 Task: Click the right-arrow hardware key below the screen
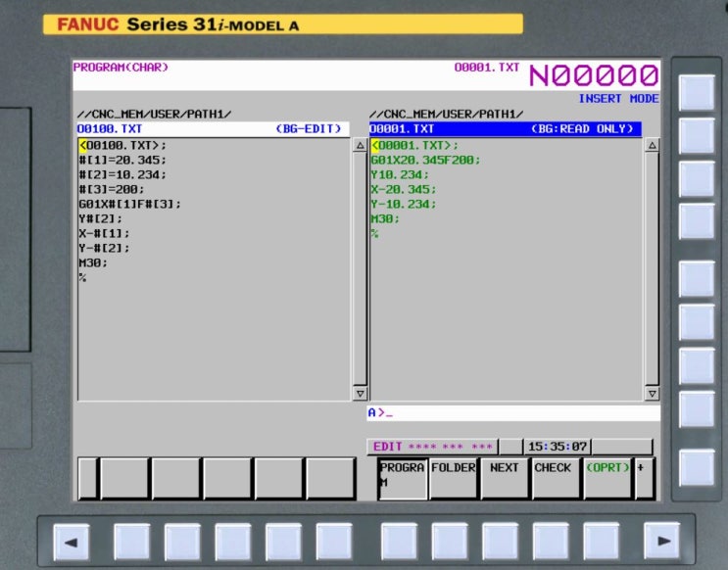662,541
